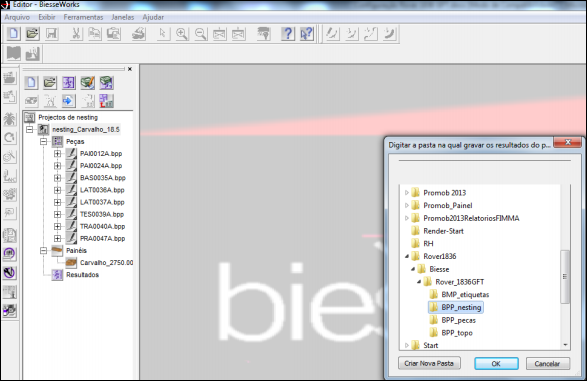The width and height of the screenshot is (587, 381).
Task: Collapse the Peças tree node
Action: [x=44, y=141]
